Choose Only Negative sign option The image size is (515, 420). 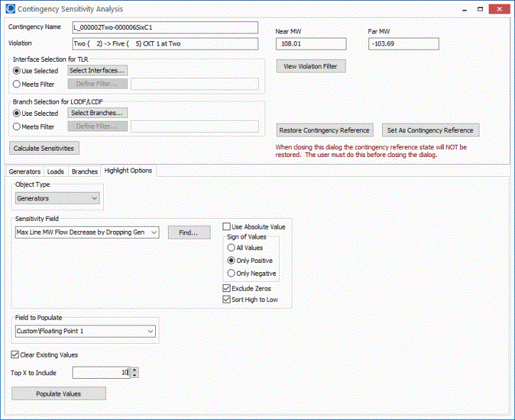point(231,274)
